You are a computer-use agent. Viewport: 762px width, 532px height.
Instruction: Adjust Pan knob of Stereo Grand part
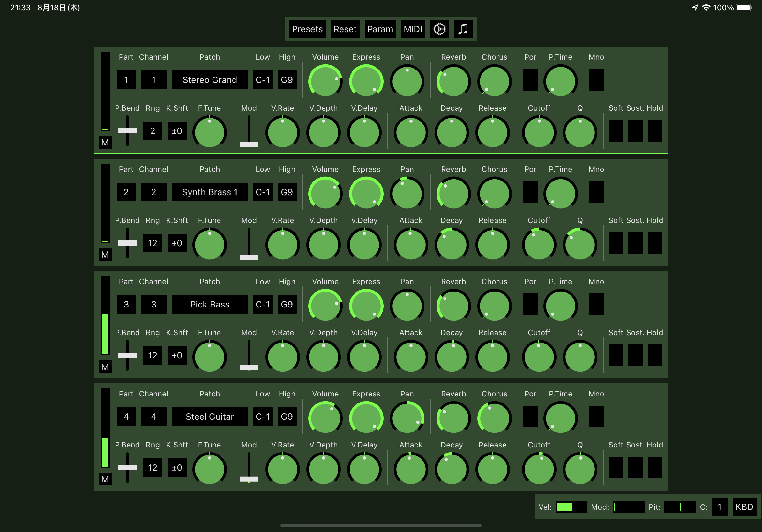click(407, 81)
